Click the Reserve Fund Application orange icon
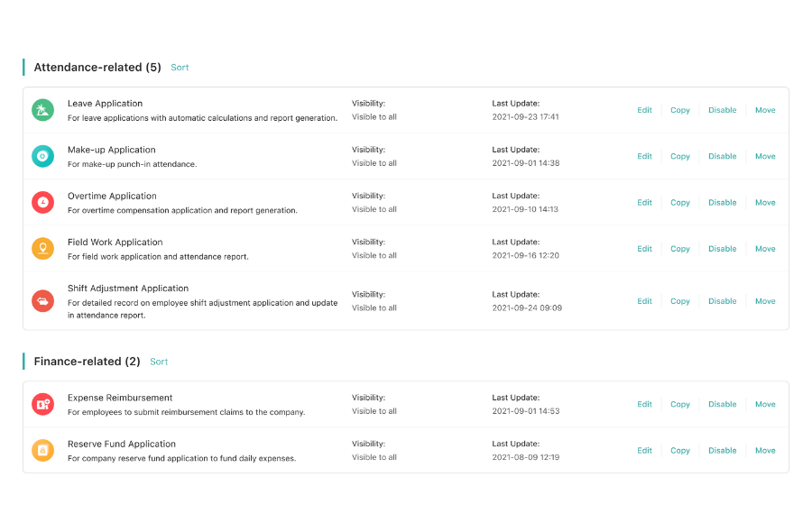Image resolution: width=812 pixels, height=523 pixels. click(x=43, y=451)
